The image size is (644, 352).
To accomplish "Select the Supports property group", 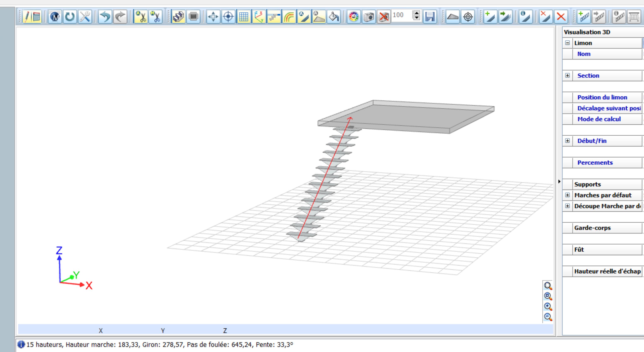I will pos(603,184).
